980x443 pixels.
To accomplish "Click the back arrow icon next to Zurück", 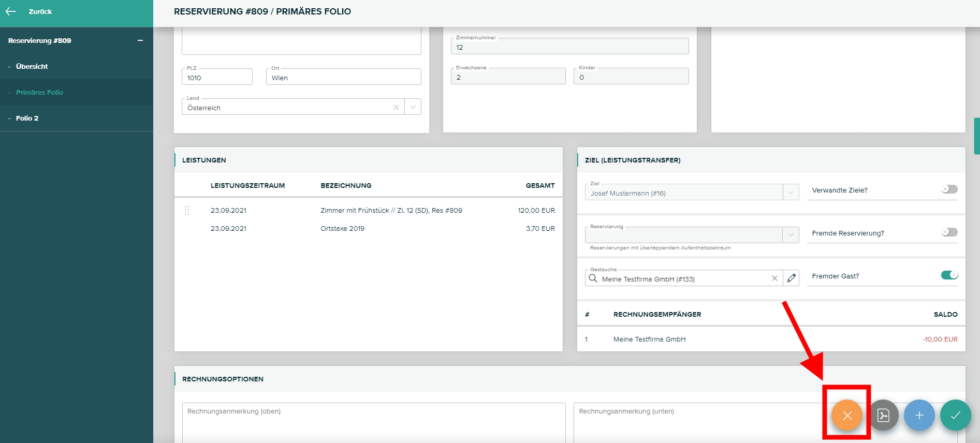I will [x=11, y=11].
